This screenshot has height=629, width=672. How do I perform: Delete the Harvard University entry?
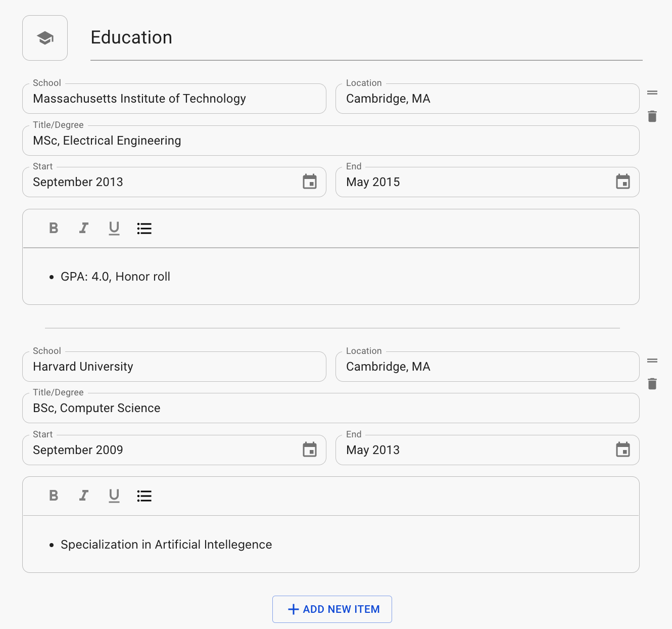[652, 384]
